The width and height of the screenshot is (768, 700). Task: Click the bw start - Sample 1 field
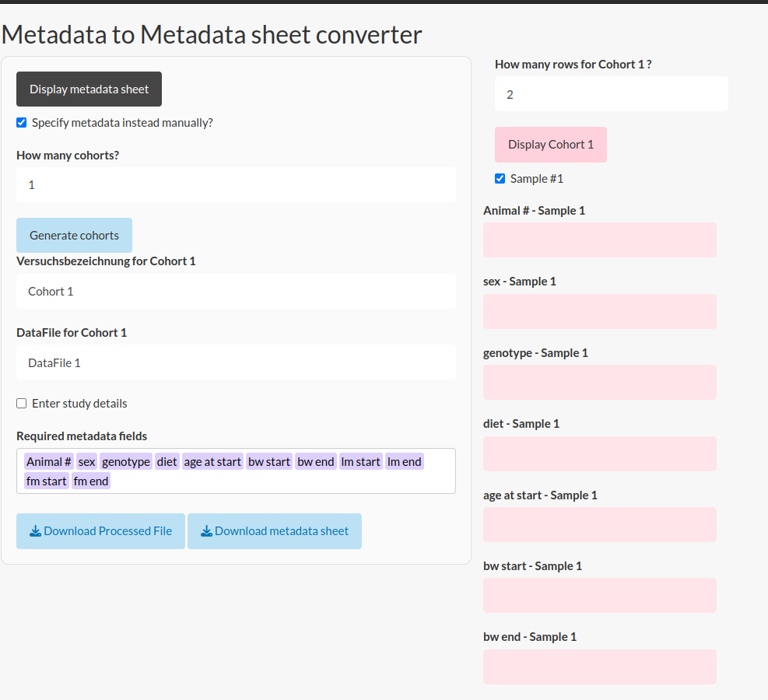[600, 595]
